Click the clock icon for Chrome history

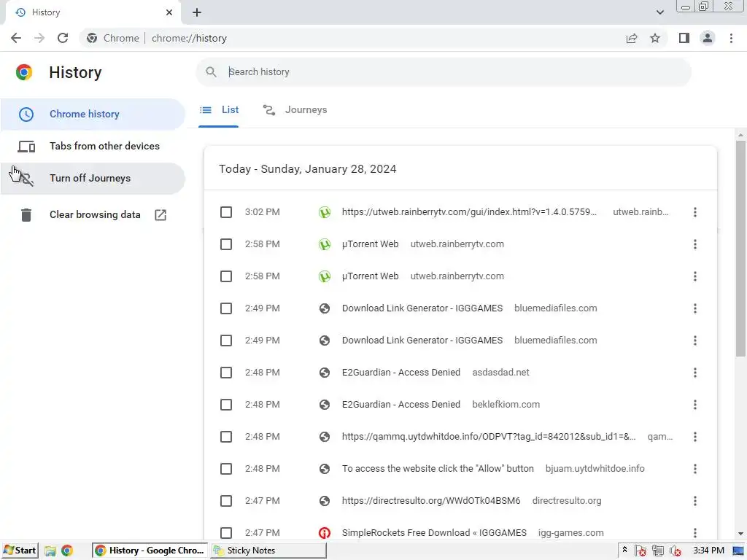tap(26, 114)
